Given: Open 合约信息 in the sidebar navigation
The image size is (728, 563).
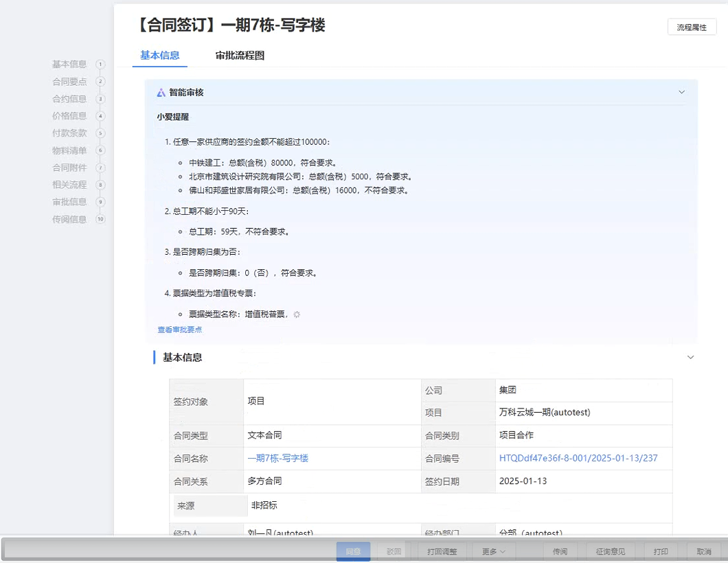Looking at the screenshot, I should coord(69,99).
